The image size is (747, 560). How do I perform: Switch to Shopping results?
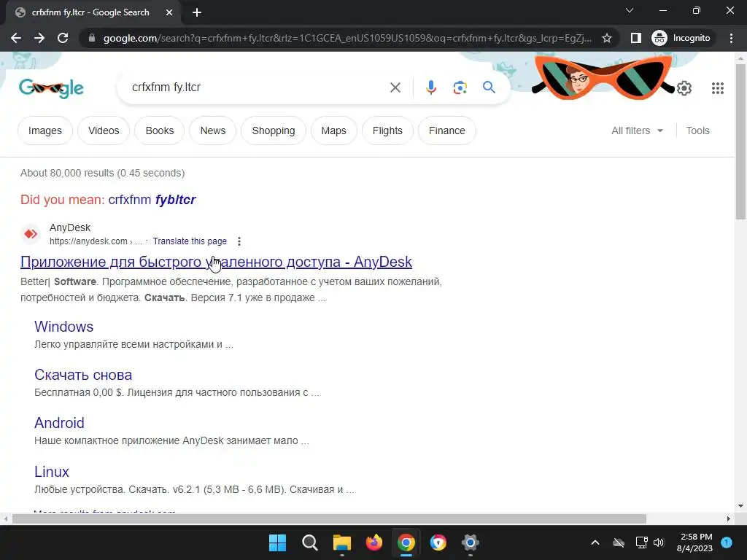(274, 131)
